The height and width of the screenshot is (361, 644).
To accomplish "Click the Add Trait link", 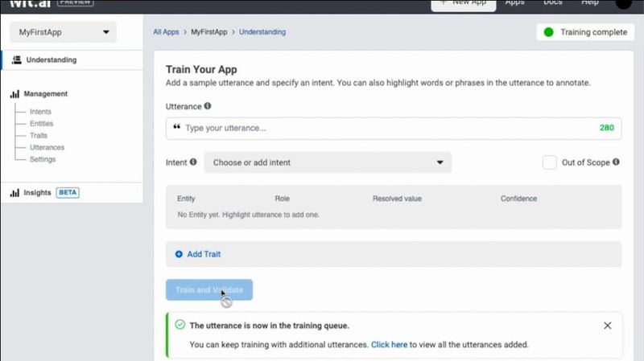I will pos(204,254).
